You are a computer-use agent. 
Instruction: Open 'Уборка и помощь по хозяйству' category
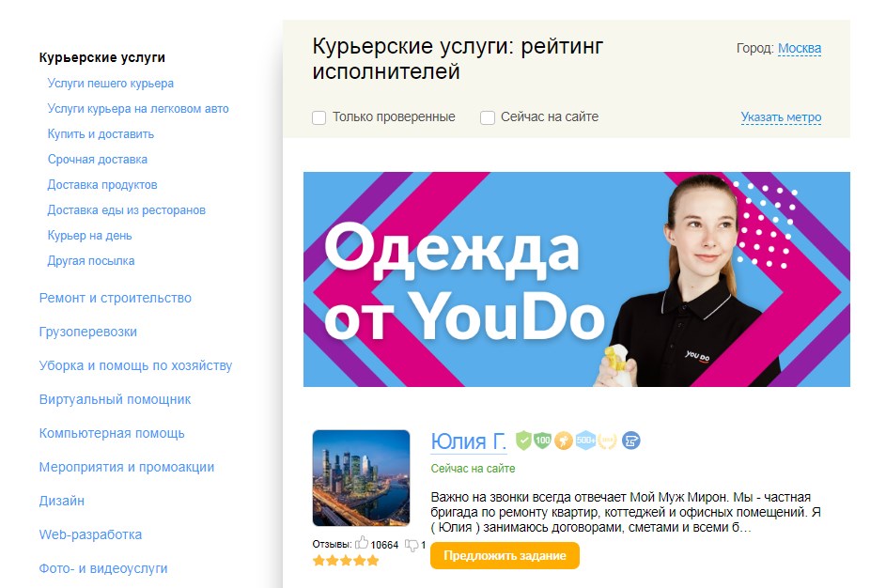click(135, 365)
